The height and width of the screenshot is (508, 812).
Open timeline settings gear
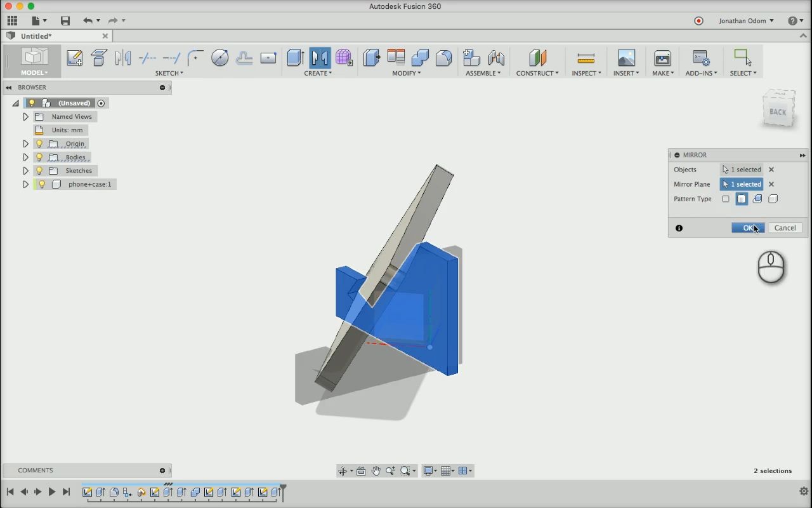pos(804,491)
